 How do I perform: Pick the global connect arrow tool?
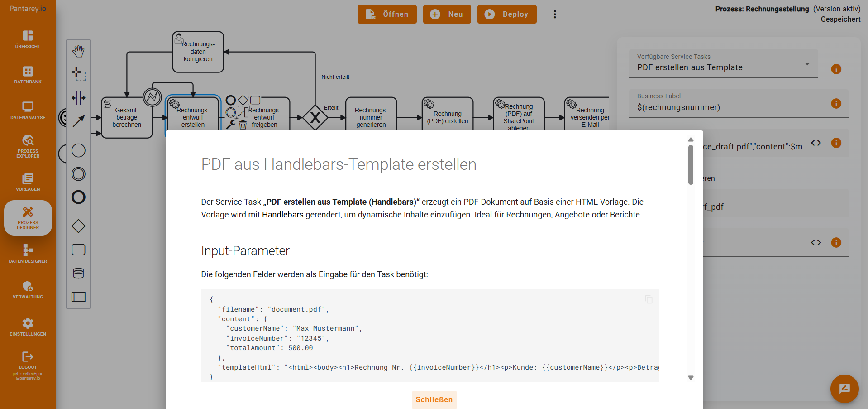78,121
